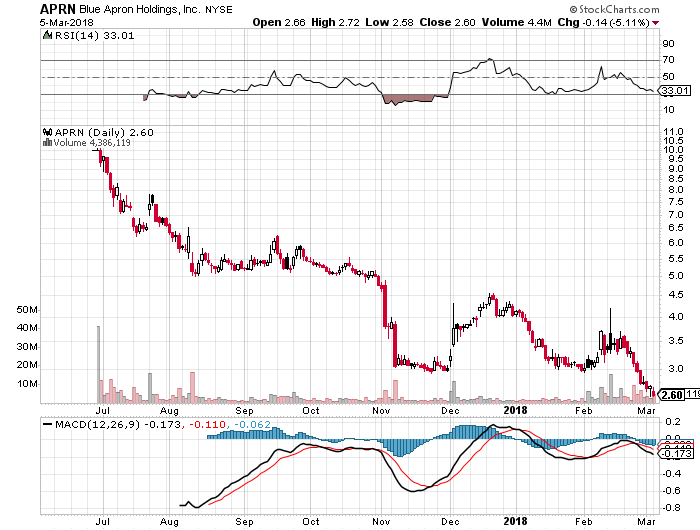Click the APRN (Daily) candlestick legend icon

[46, 132]
